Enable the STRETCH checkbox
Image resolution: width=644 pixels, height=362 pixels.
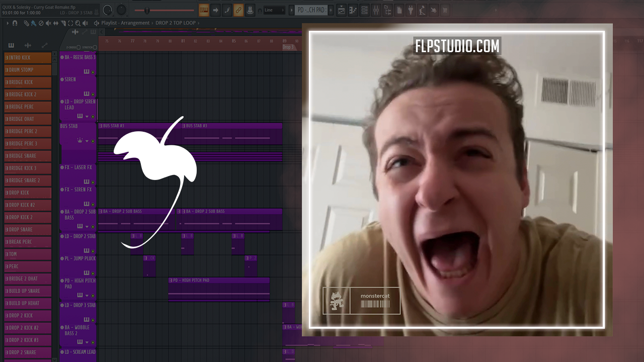[x=94, y=47]
